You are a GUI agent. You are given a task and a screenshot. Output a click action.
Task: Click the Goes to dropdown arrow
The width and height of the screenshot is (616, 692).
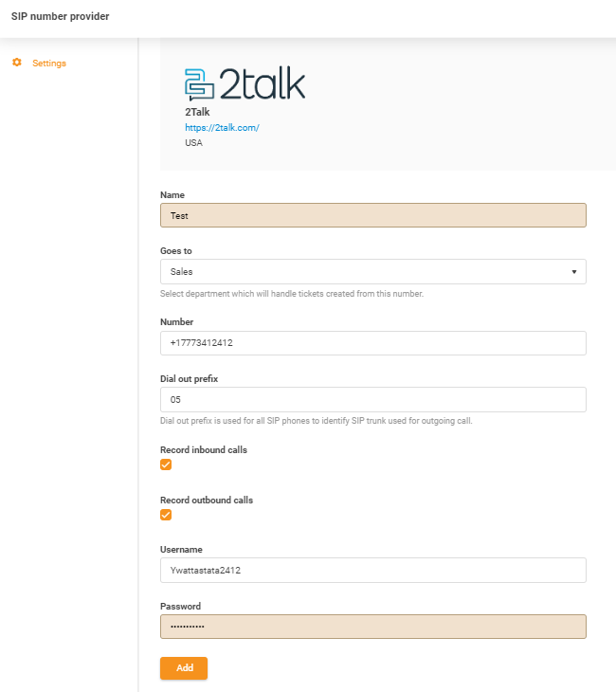pos(574,272)
